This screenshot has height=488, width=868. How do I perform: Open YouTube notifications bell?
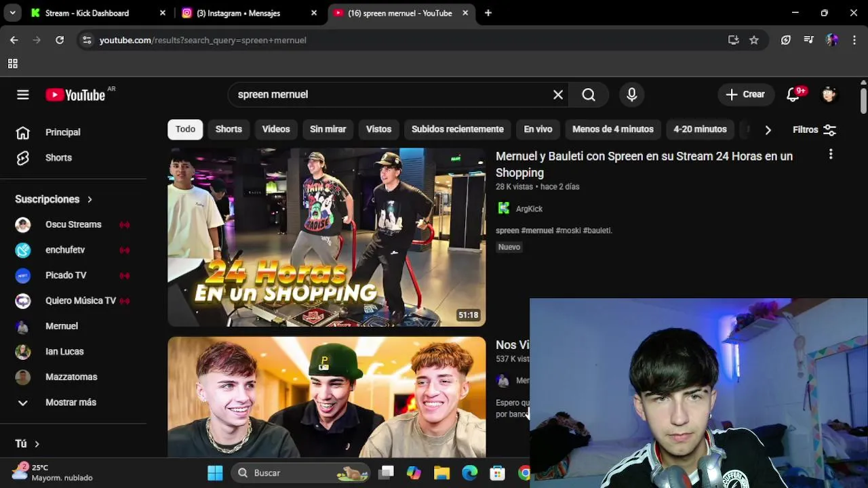(793, 95)
